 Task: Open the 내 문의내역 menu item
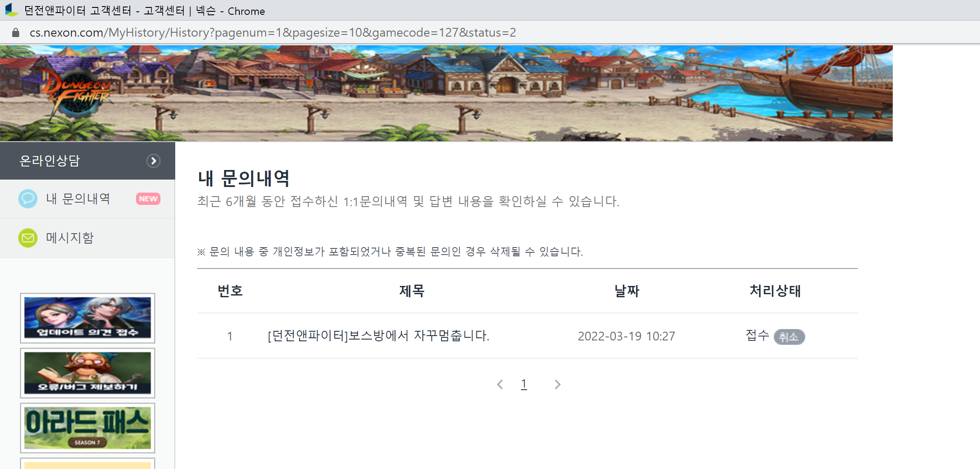pyautogui.click(x=87, y=199)
